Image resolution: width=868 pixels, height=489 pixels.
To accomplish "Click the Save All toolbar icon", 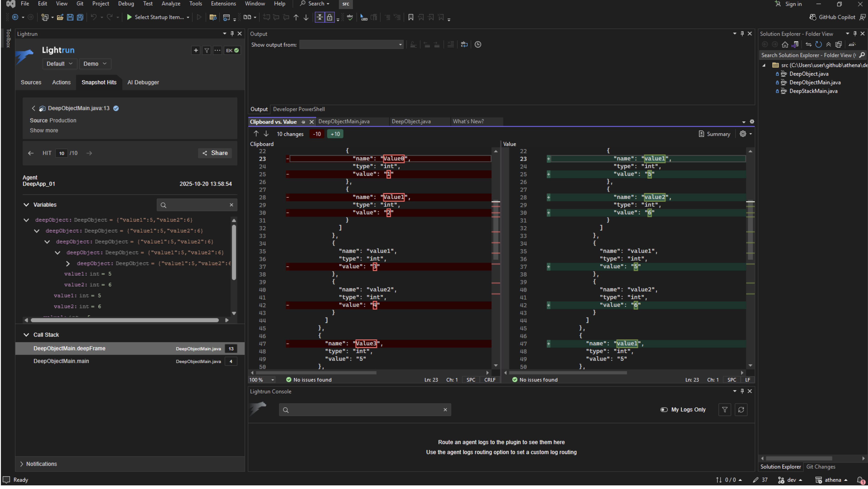I will coord(80,17).
